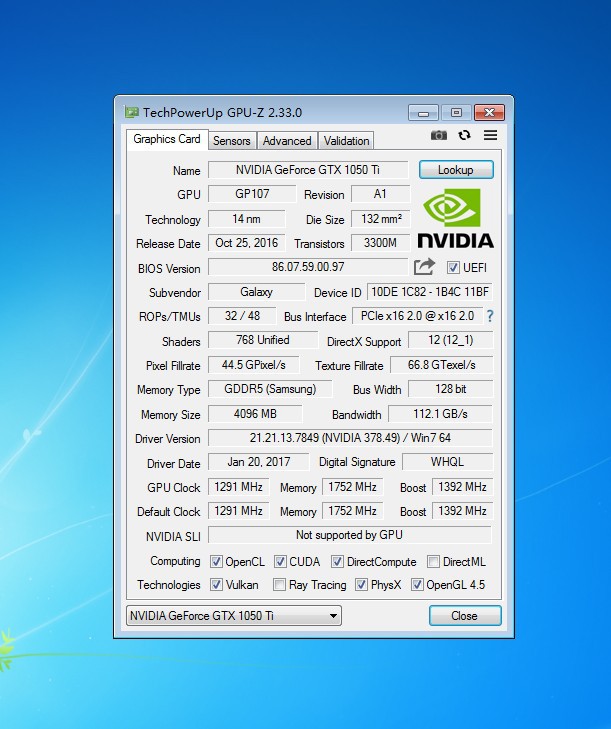Viewport: 611px width, 729px height.
Task: Toggle the PhysX checkbox
Action: point(361,584)
